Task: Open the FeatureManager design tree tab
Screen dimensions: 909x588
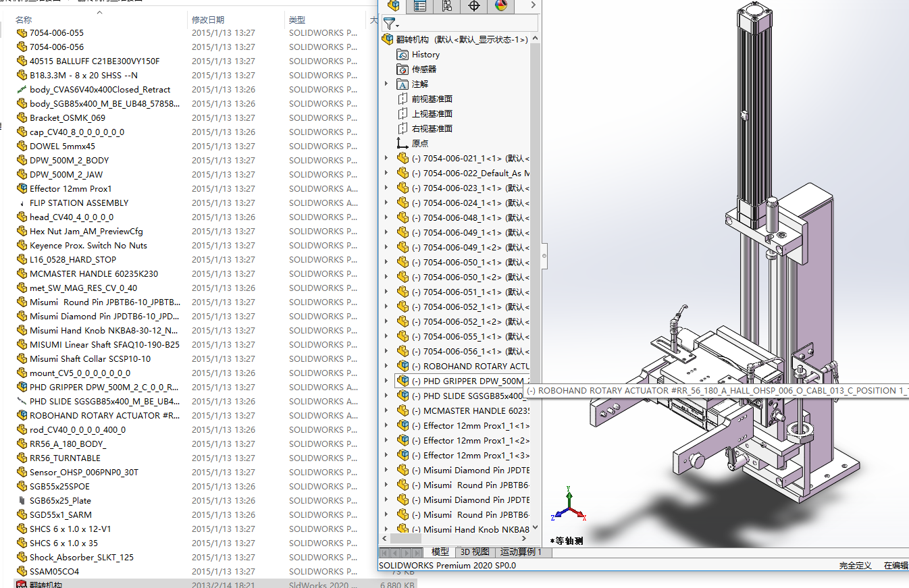Action: (x=394, y=6)
